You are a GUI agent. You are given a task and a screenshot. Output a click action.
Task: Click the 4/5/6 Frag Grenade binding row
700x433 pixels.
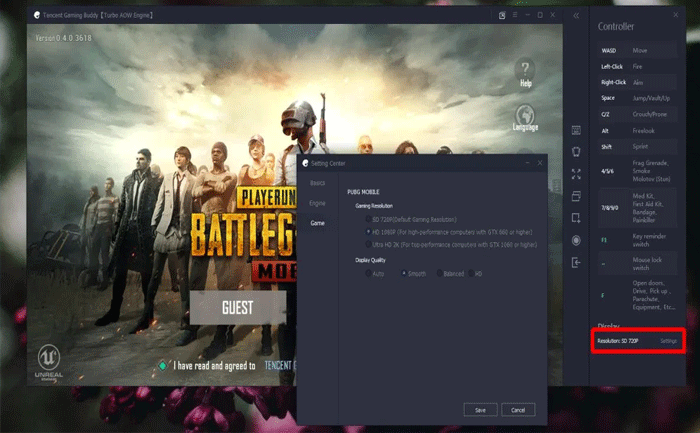638,171
